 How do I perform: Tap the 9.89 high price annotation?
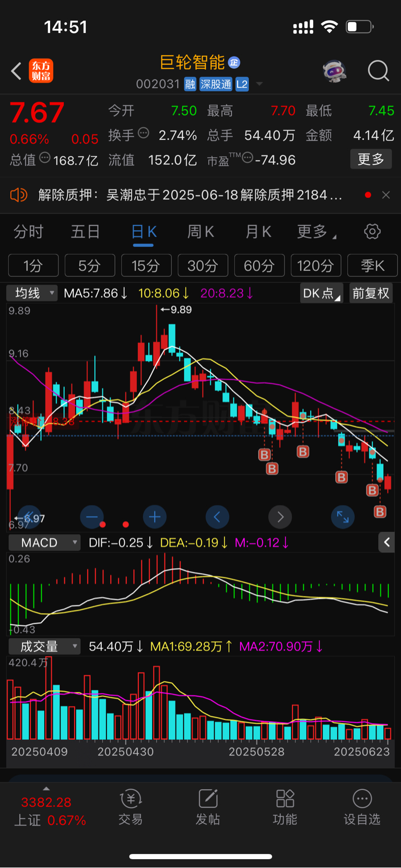pyautogui.click(x=176, y=310)
